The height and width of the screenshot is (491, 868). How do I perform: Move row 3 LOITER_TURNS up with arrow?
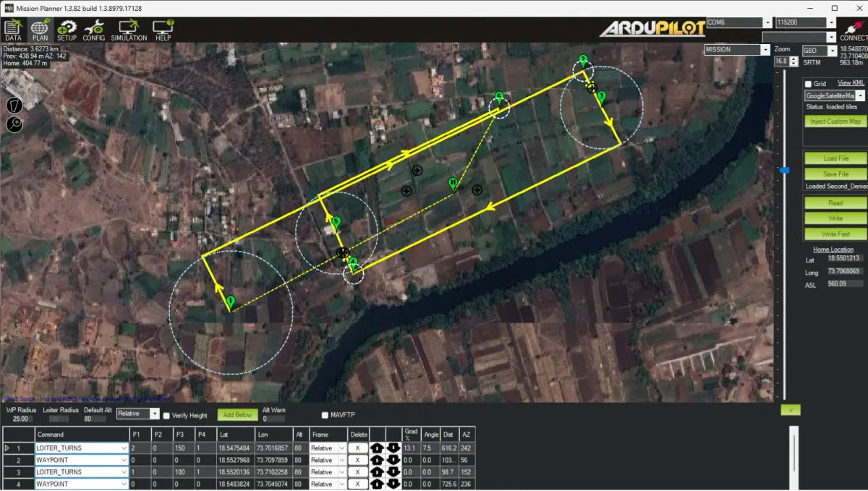pos(377,472)
